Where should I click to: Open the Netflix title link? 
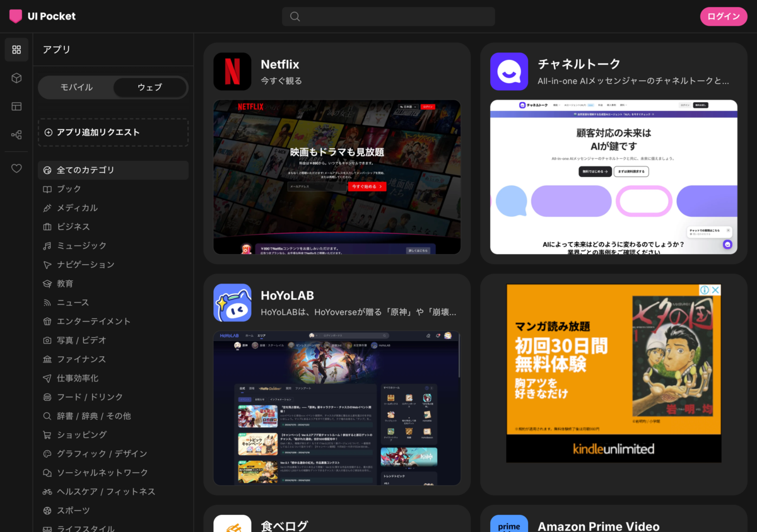[280, 64]
